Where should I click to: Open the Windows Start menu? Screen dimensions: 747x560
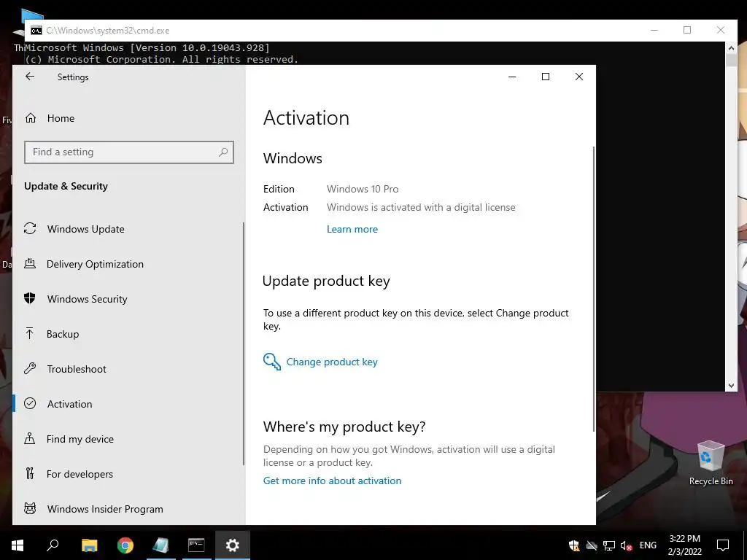[18, 545]
